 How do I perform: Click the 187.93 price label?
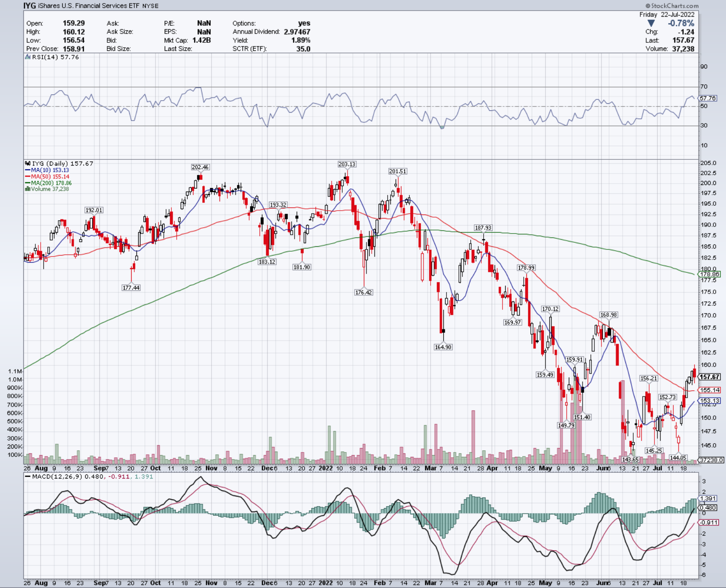(483, 228)
